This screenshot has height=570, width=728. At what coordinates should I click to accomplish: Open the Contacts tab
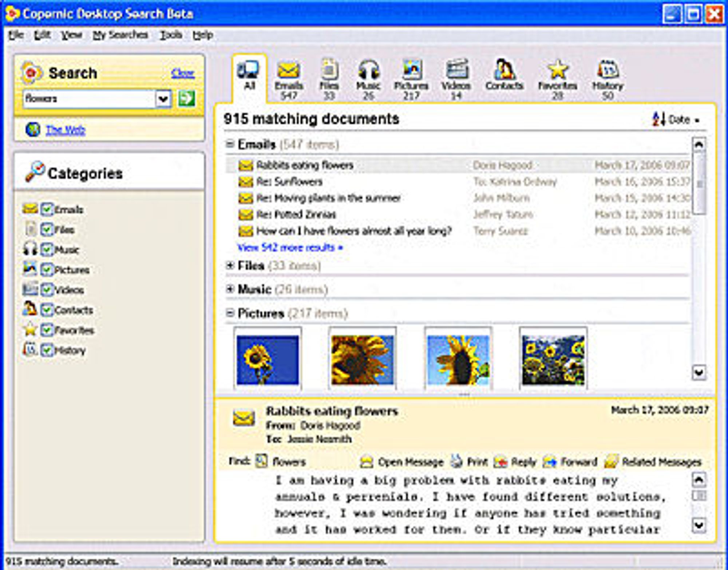click(x=504, y=74)
